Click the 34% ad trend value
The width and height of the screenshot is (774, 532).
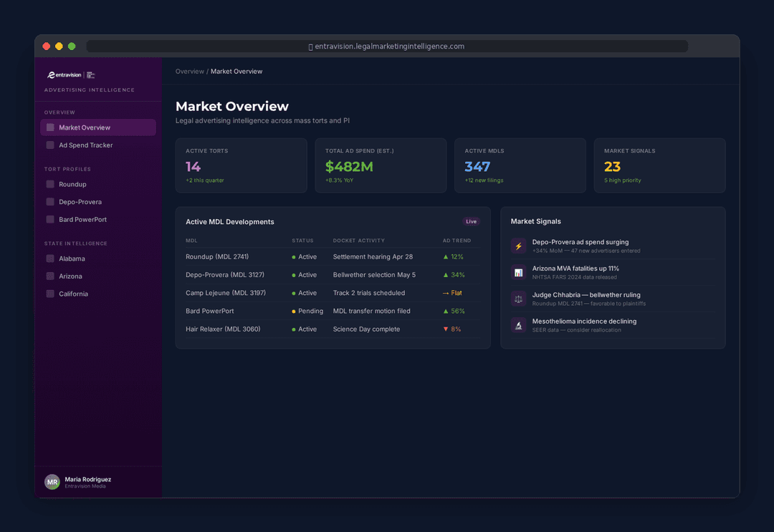coord(454,275)
